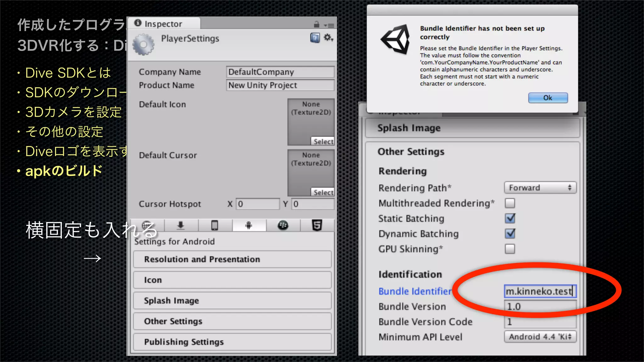
Task: Open the PlayerSettings help book icon
Action: point(315,38)
